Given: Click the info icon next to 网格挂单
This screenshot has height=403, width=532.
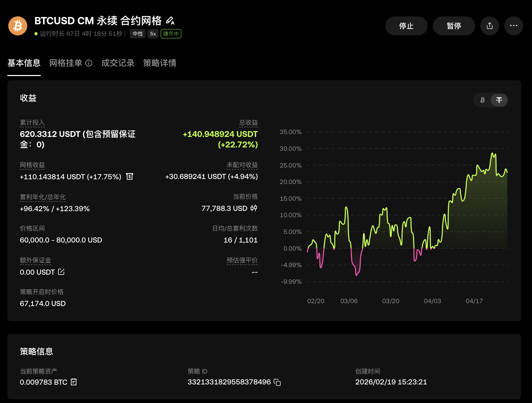Looking at the screenshot, I should pos(89,63).
